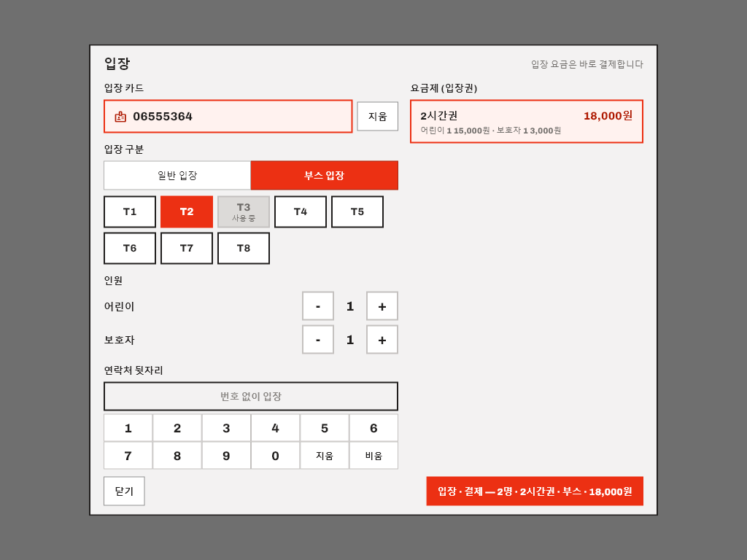Delete last digit with keypad 지움

[325, 456]
